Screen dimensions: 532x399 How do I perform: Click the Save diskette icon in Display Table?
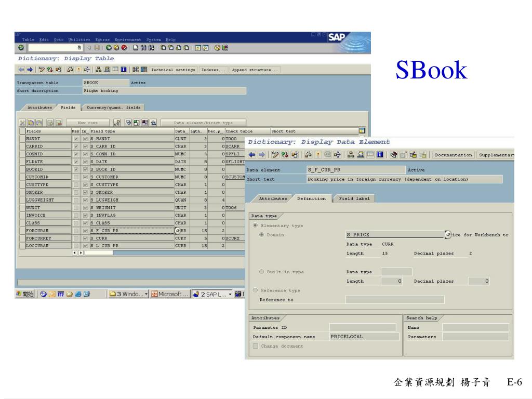(x=97, y=48)
